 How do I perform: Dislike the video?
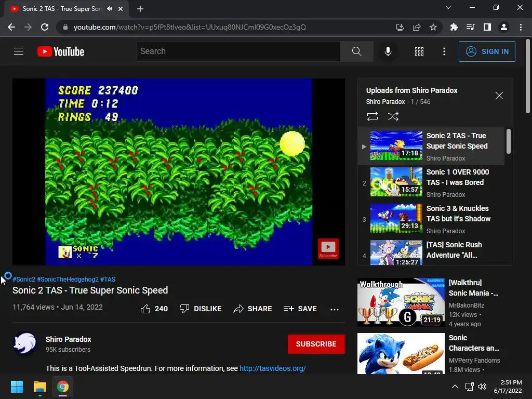point(201,309)
